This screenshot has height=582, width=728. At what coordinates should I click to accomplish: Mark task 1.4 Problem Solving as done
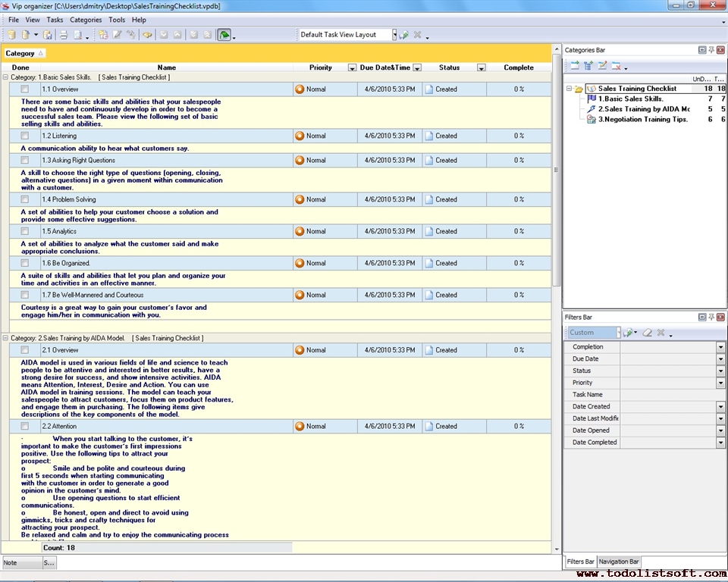[25, 200]
